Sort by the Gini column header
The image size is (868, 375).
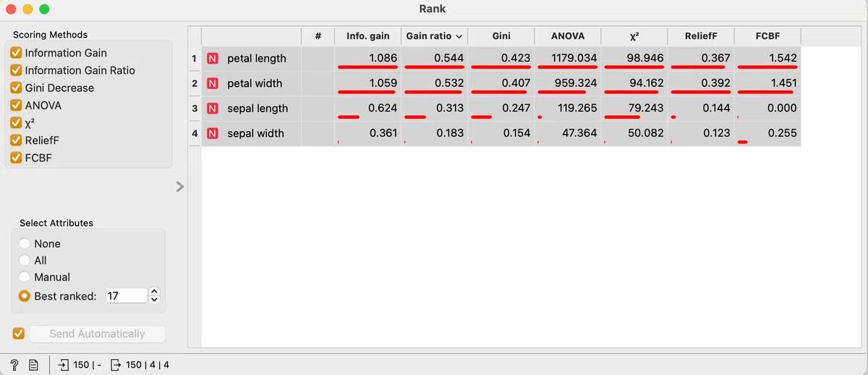coord(501,36)
